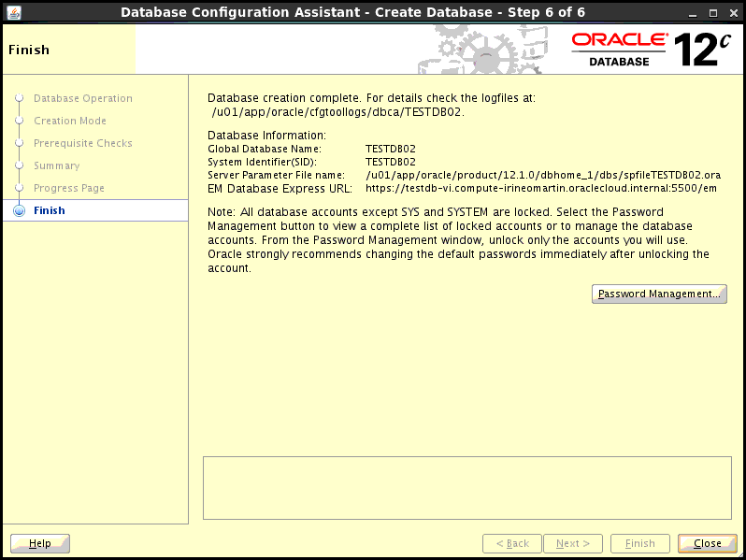Click the spfileTESTDB02.ora file path

pos(543,175)
